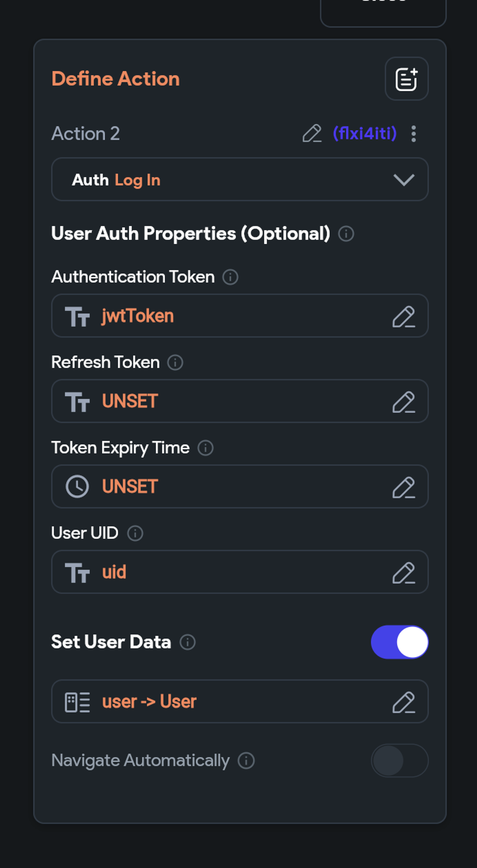Show info tooltip for Set User Data
The image size is (477, 868).
(x=188, y=642)
